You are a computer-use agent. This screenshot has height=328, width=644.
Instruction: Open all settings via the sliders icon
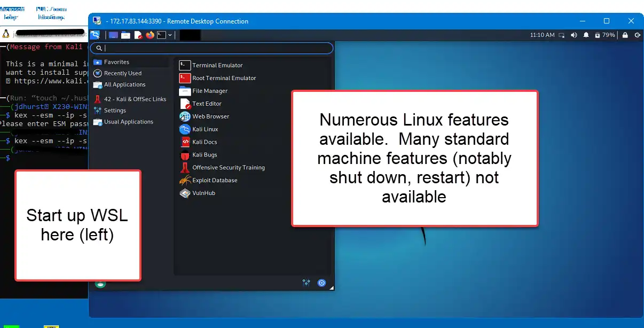point(306,282)
